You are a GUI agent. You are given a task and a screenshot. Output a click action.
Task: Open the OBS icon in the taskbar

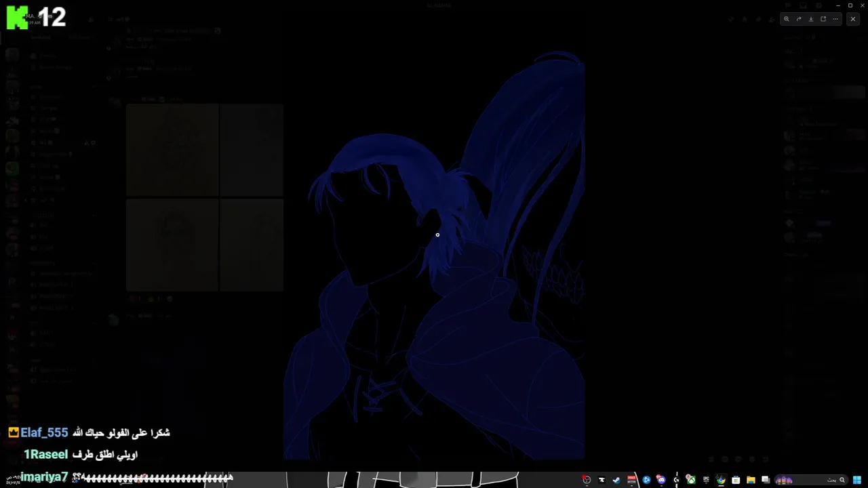click(x=587, y=480)
